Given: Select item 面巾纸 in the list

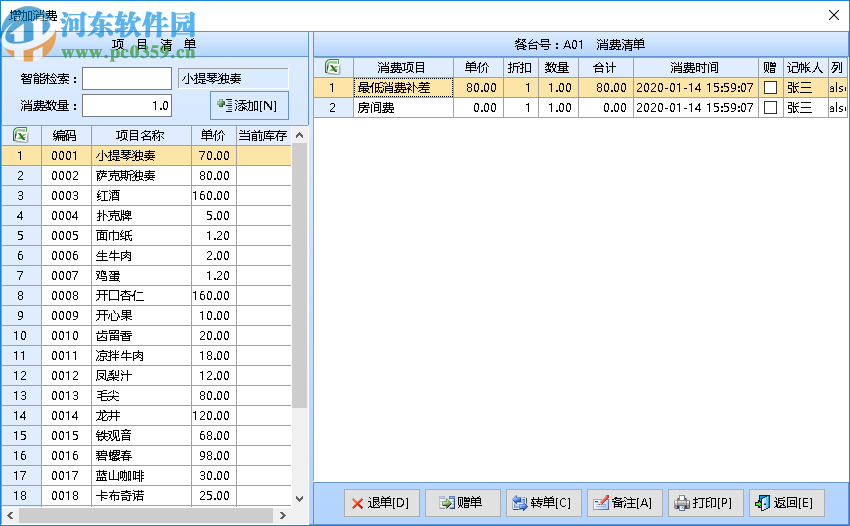Looking at the screenshot, I should tap(141, 236).
